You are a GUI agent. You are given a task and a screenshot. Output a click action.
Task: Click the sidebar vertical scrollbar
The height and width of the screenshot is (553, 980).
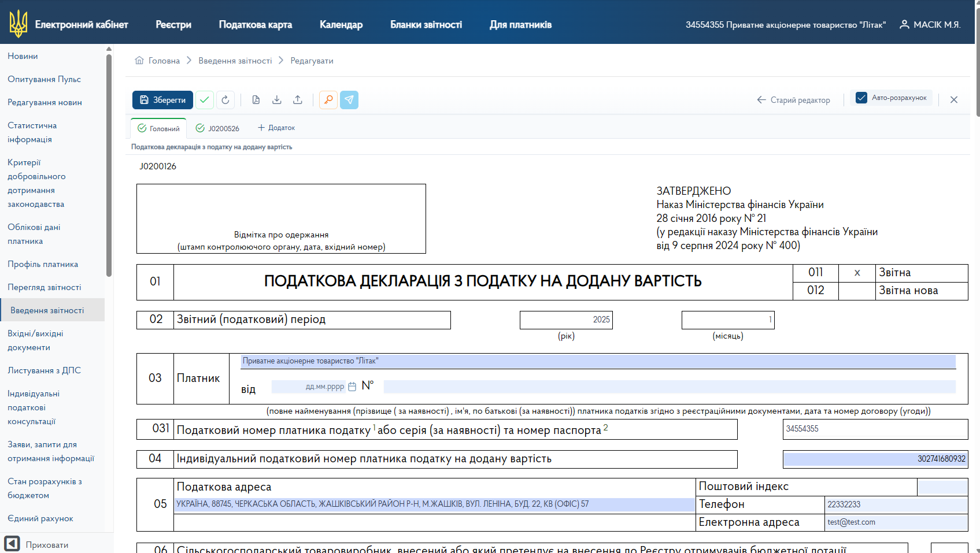(x=109, y=165)
